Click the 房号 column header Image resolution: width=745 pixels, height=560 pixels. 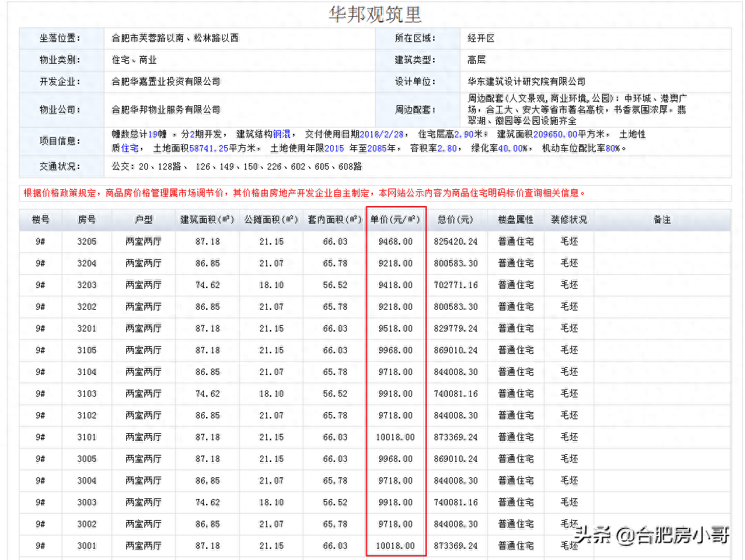coord(86,219)
